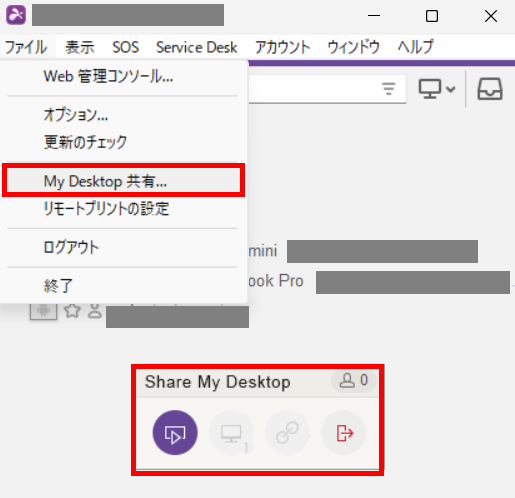Click the inbox tray icon
This screenshot has width=515, height=498.
pyautogui.click(x=490, y=89)
